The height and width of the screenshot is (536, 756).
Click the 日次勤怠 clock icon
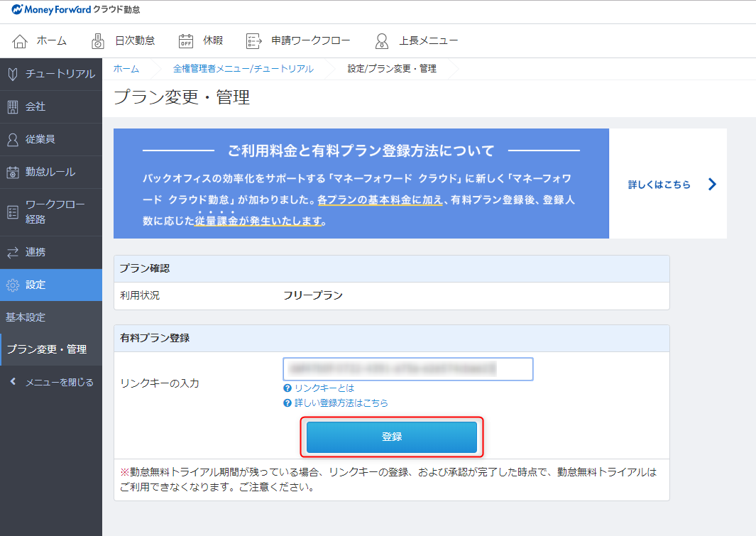[x=98, y=41]
